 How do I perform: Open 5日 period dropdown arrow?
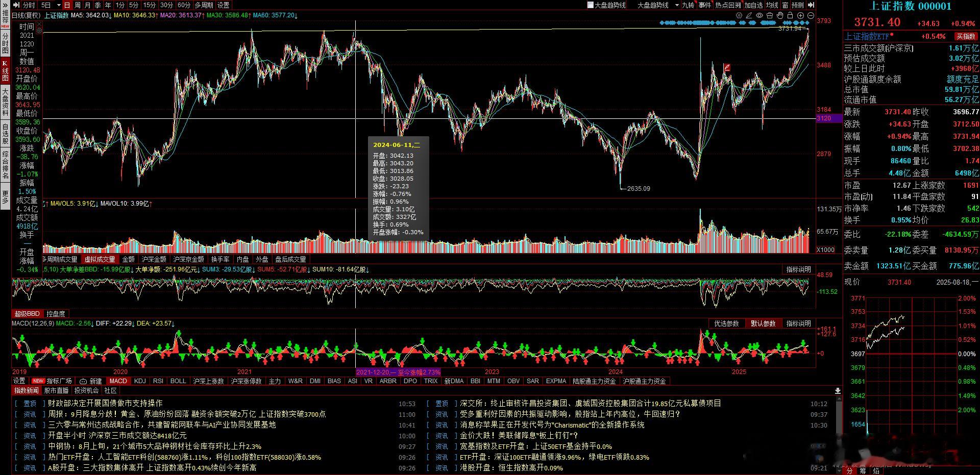(59, 5)
